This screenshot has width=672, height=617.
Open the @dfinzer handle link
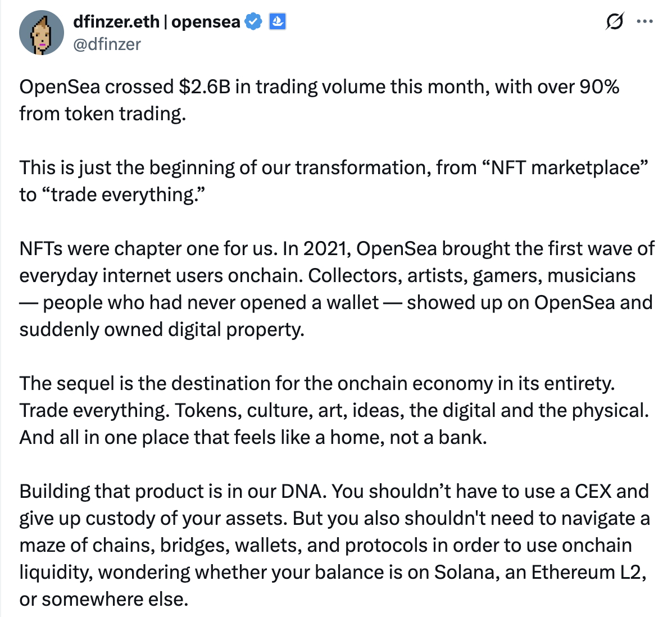[107, 44]
